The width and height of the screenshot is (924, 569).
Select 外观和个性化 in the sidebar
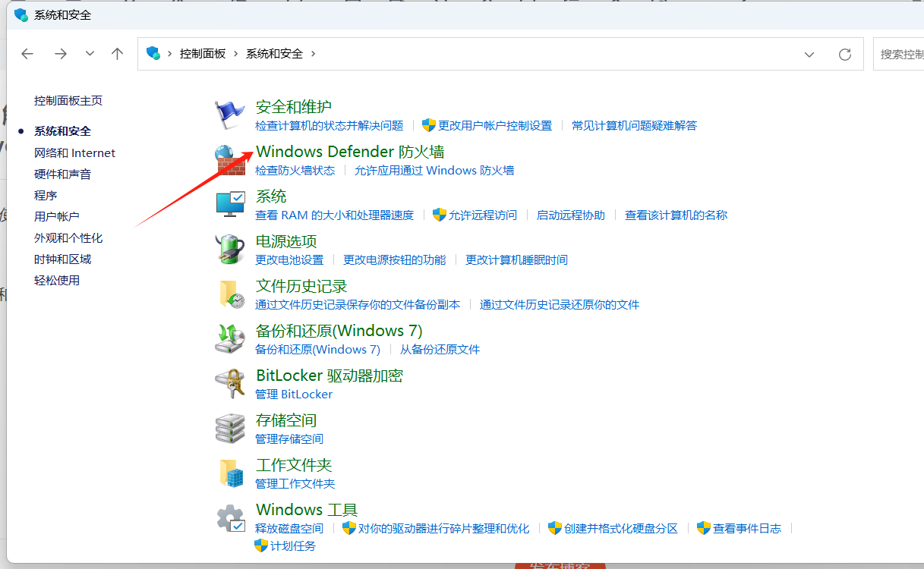68,237
